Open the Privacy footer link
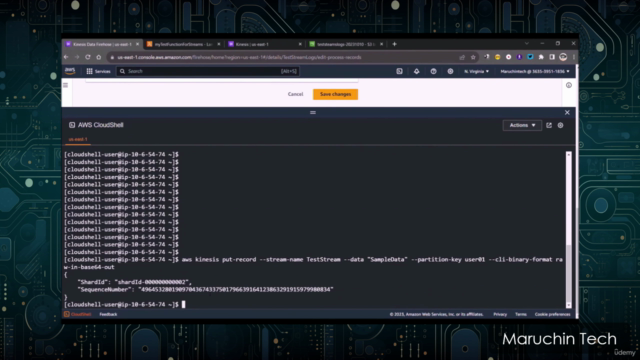Screen dimensions: 640x360 tap(500, 314)
